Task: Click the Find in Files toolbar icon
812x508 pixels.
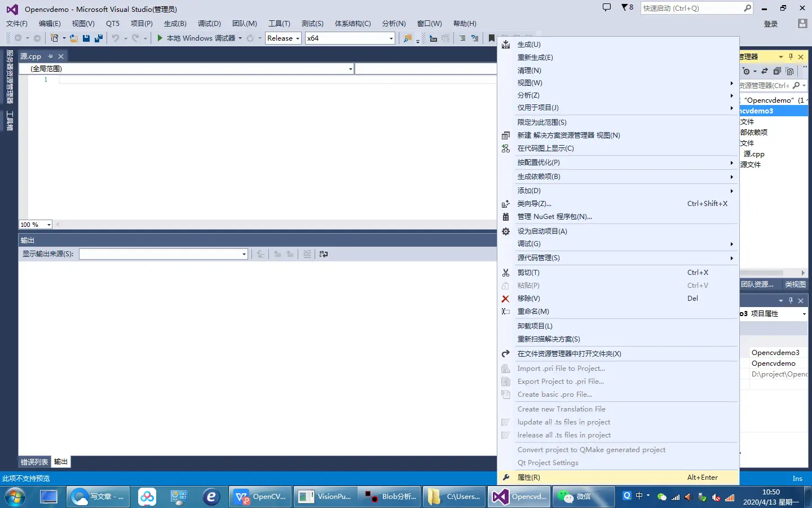Action: point(408,38)
